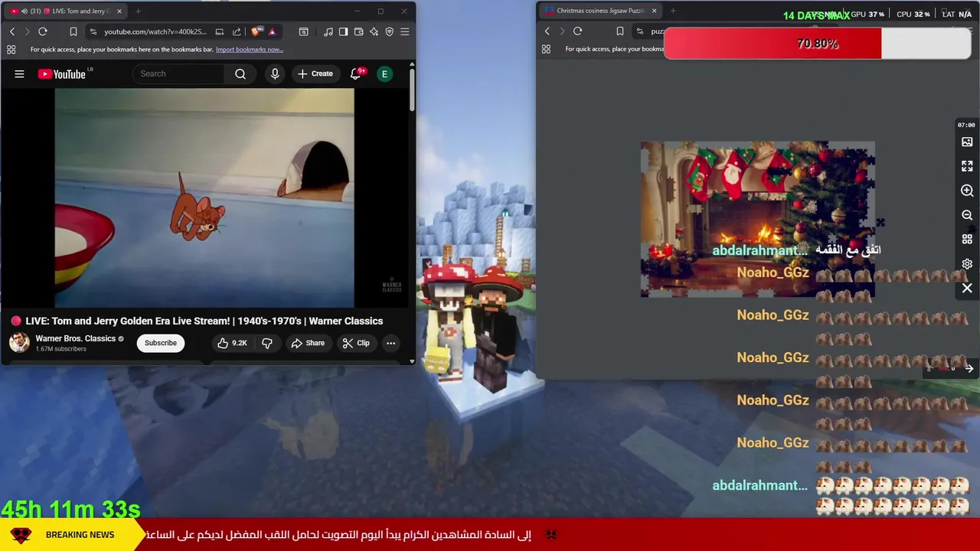
Task: Select the LIVE: Tom and Jerry tab
Action: [x=66, y=11]
